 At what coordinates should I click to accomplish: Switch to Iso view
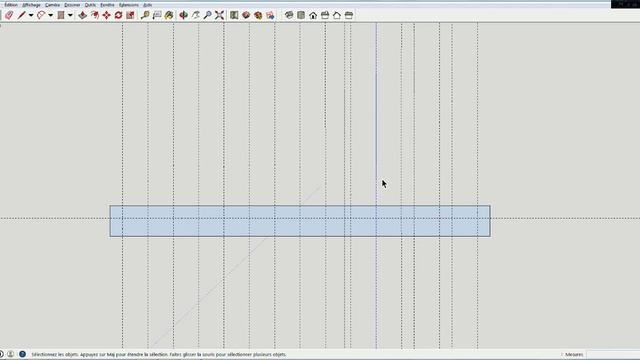tap(289, 15)
